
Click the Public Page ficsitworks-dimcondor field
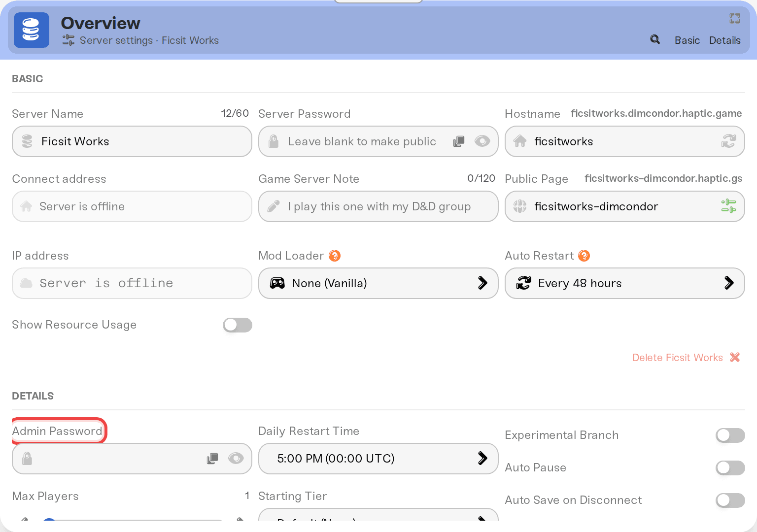625,206
